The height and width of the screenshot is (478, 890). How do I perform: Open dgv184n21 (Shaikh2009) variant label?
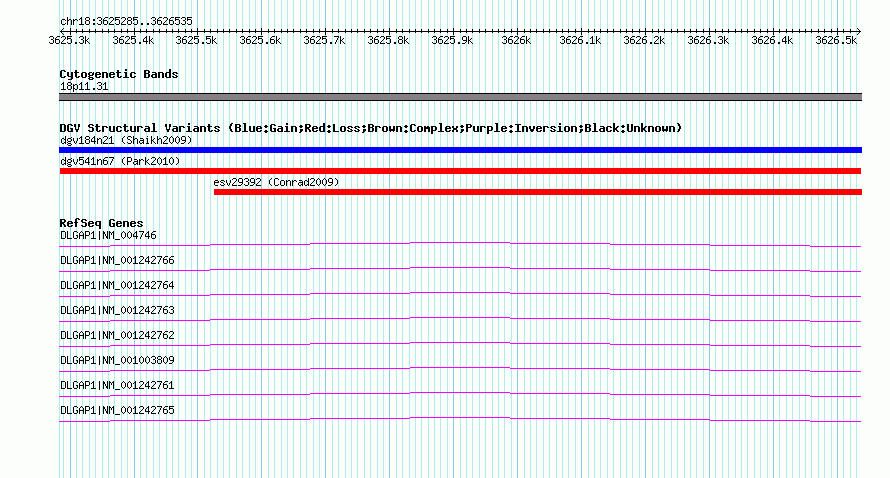click(x=126, y=140)
